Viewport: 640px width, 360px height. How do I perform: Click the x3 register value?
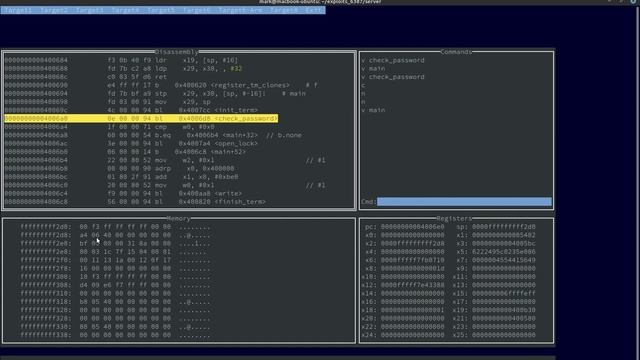tap(504, 243)
